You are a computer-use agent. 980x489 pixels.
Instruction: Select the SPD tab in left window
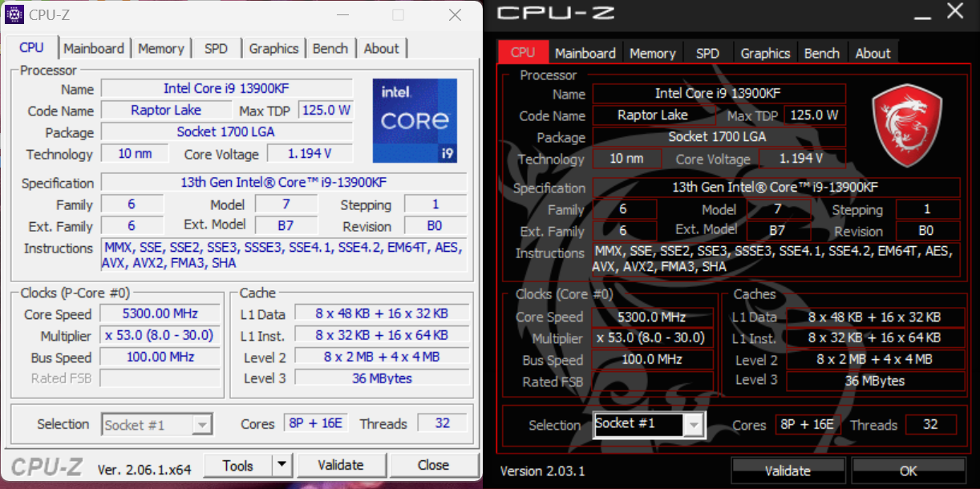[x=216, y=48]
